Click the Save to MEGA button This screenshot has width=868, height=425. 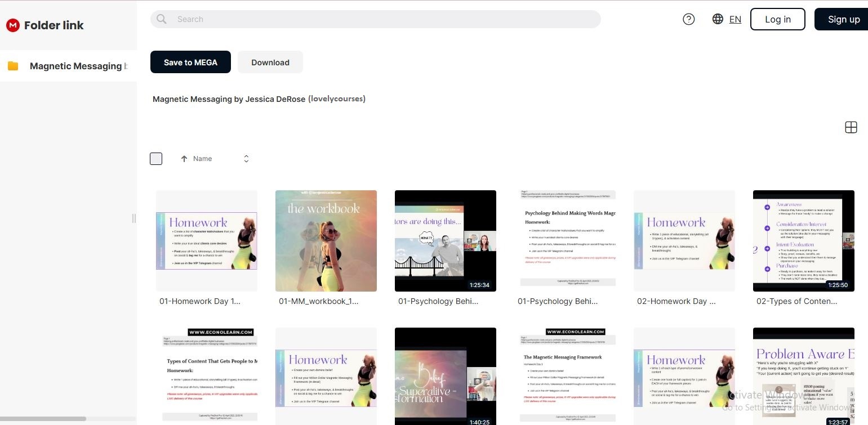pos(190,62)
